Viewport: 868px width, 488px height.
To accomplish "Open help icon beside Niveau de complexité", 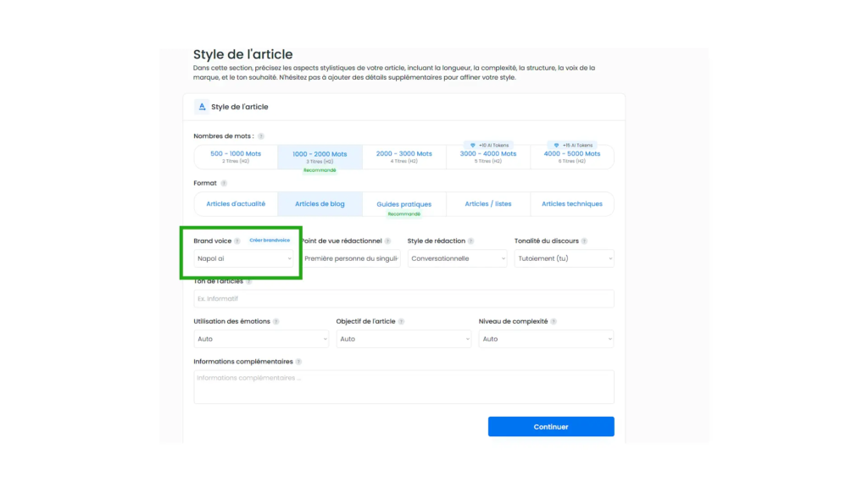I will (553, 321).
